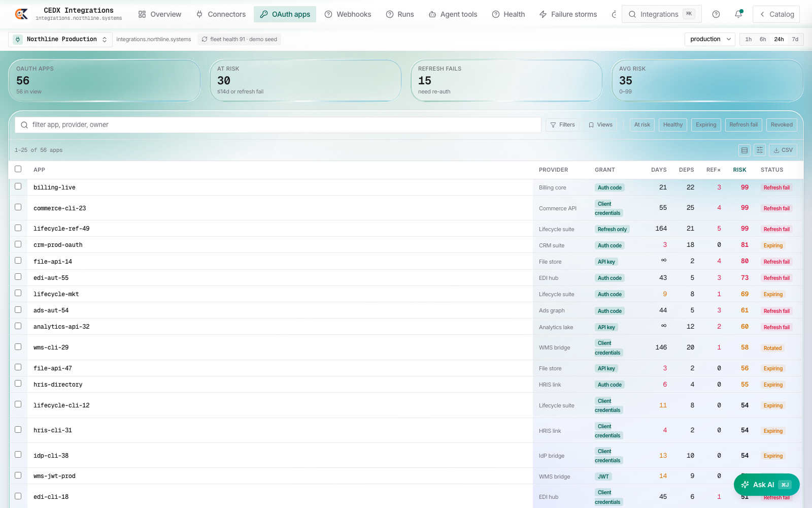This screenshot has height=508, width=812.
Task: Open the AVG RISK summary card
Action: [x=707, y=80]
